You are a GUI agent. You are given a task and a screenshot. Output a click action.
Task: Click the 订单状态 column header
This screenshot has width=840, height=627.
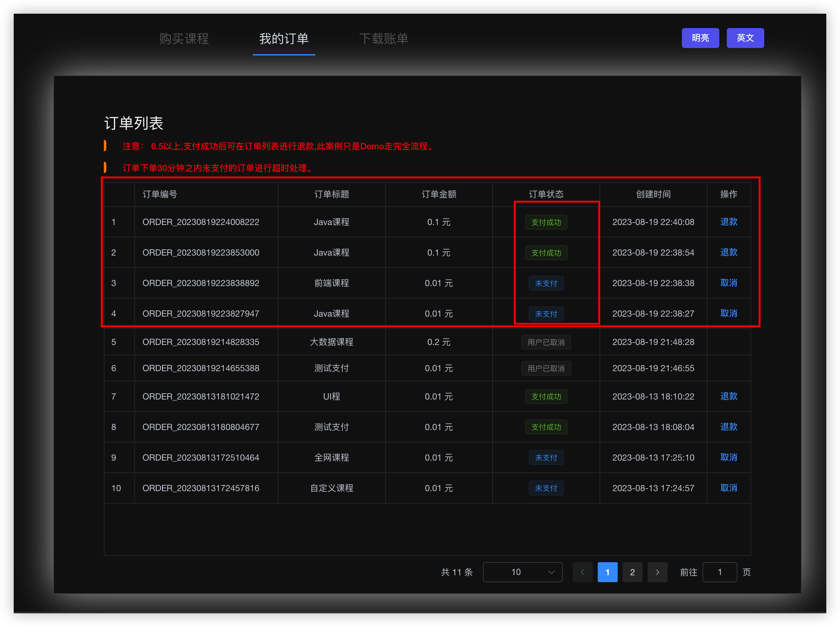pyautogui.click(x=546, y=194)
